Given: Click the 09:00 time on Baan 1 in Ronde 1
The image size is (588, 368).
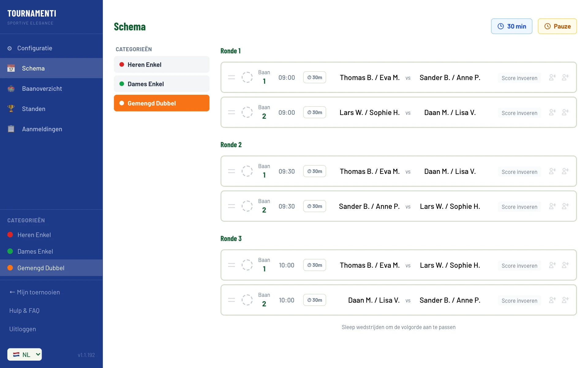Looking at the screenshot, I should pos(287,78).
